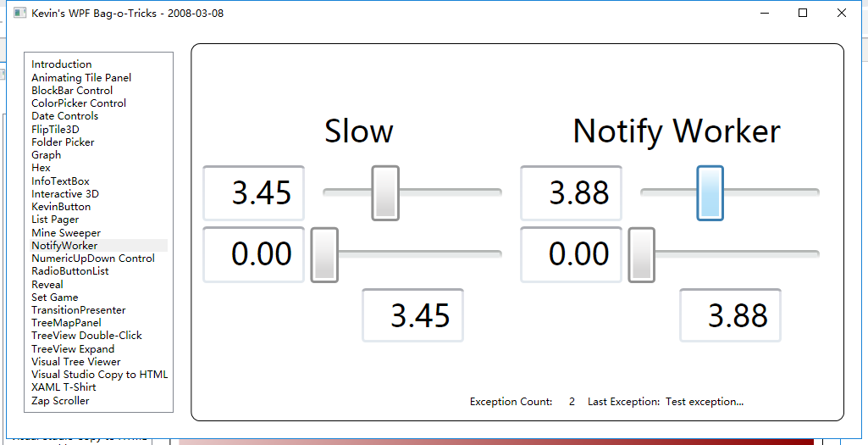This screenshot has height=445, width=868.
Task: Choose NumericUpDown Control from list
Action: pyautogui.click(x=93, y=259)
